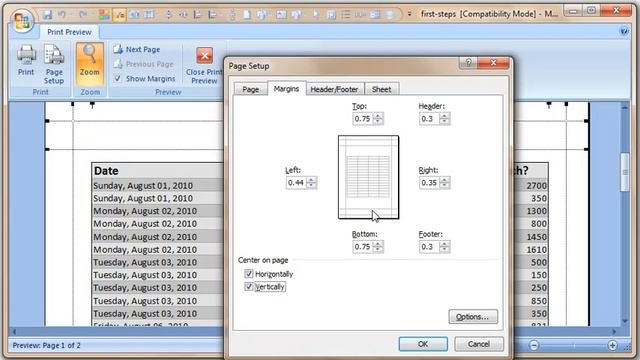The height and width of the screenshot is (360, 640).
Task: Click 'Preview: Page 1 of 2' status text
Action: 46,345
